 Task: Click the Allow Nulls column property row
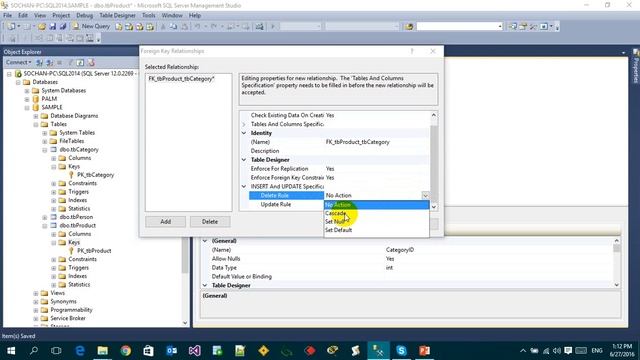408,259
